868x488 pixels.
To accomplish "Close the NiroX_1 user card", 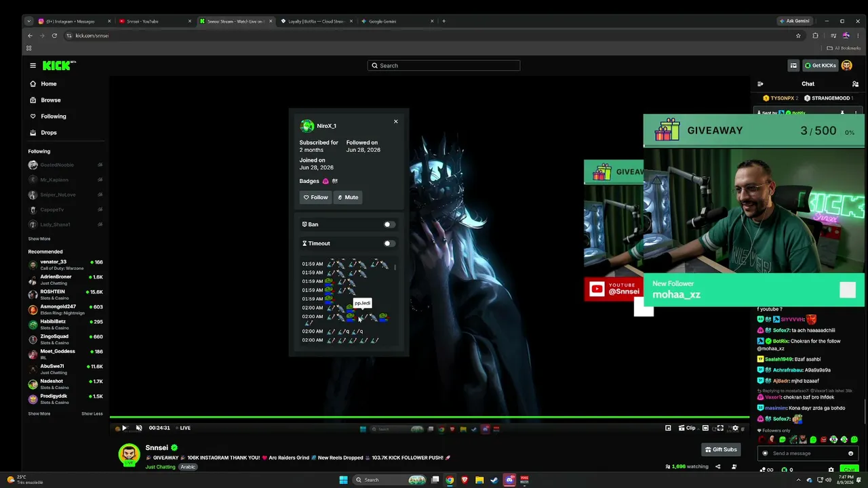I will [x=396, y=121].
